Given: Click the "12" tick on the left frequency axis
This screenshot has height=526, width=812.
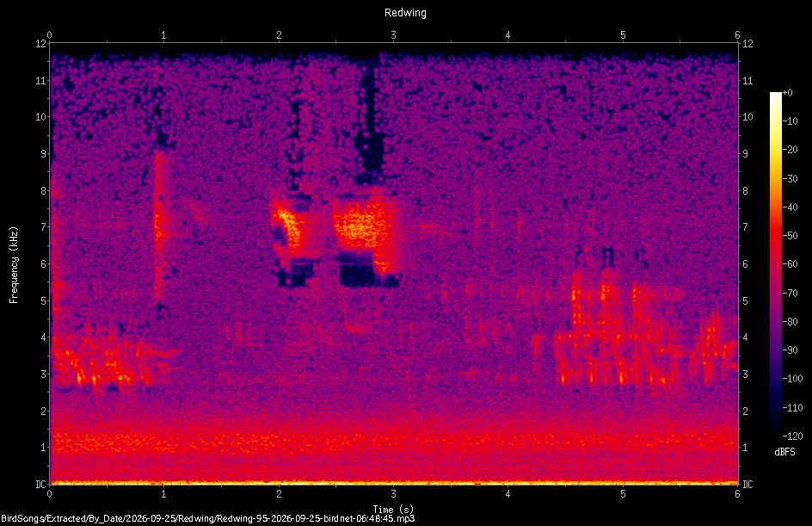Looking at the screenshot, I should [40, 44].
